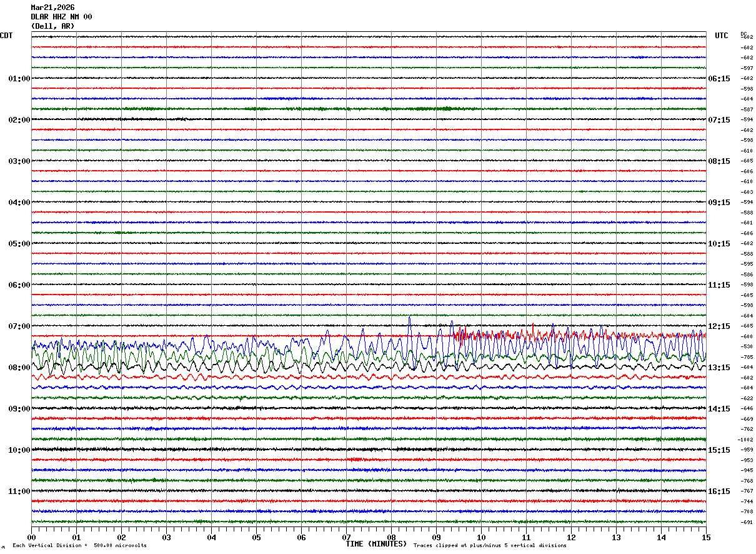Select the 12:15 UTC time label

[x=719, y=326]
